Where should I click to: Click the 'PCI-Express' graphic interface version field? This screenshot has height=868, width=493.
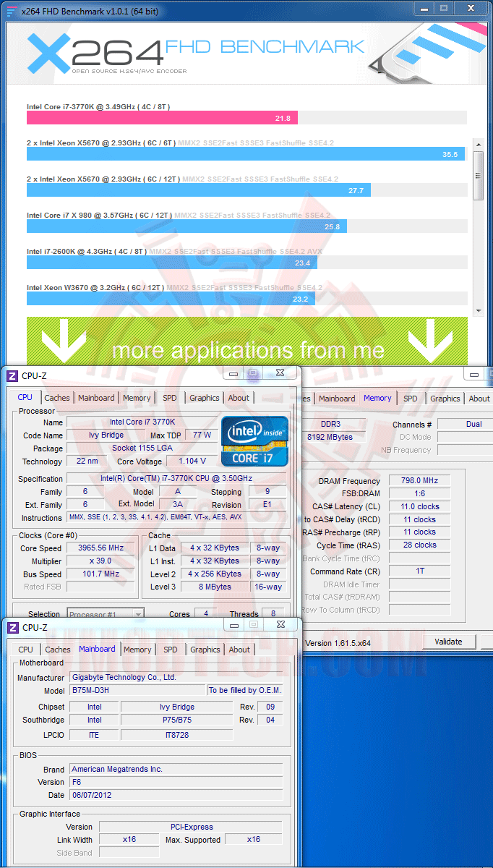coord(190,827)
